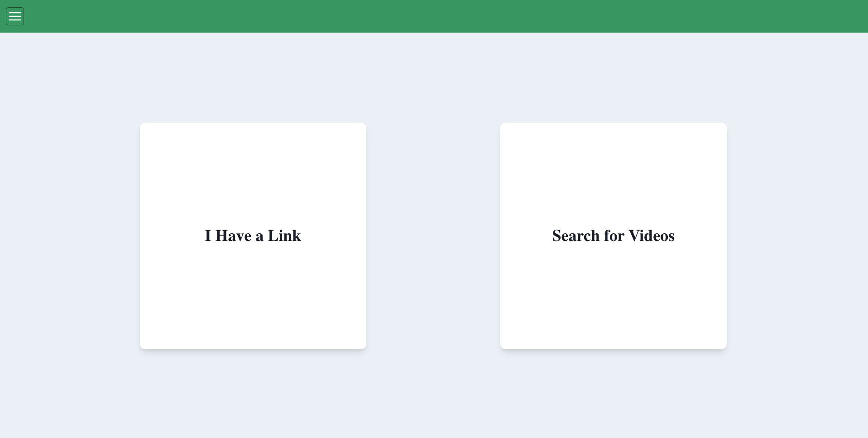Screen dimensions: 868x438
Task: Click the Search for Videos heading text
Action: pyautogui.click(x=614, y=236)
